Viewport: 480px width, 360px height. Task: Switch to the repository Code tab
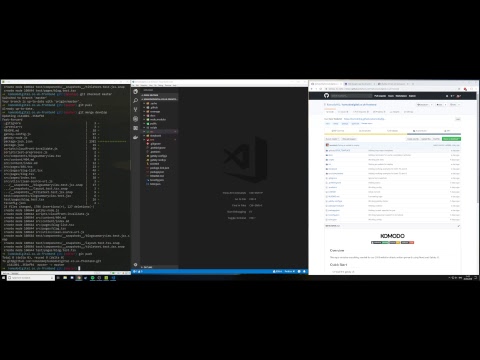(x=330, y=112)
